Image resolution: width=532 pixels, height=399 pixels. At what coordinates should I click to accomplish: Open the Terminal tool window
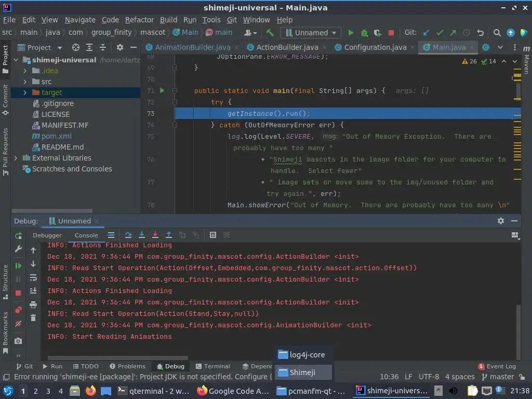[213, 366]
